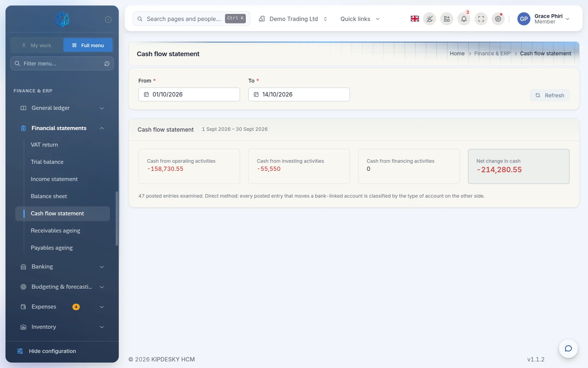Select Cash flow statement in sidebar
Image resolution: width=588 pixels, height=368 pixels.
pos(63,213)
